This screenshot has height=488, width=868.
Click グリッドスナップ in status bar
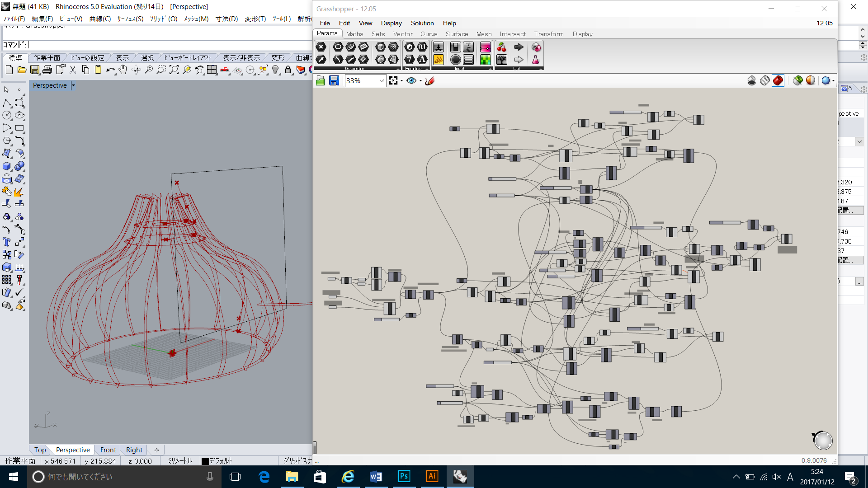[297, 461]
